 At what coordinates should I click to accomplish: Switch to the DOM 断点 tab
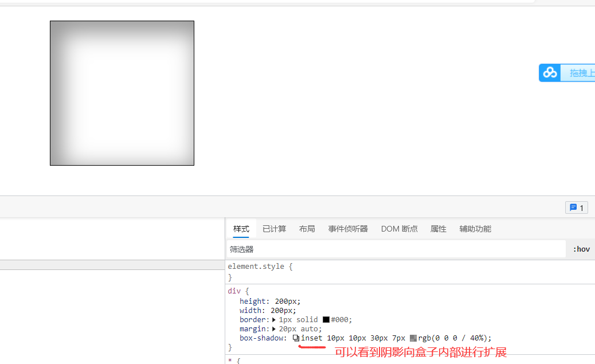tap(399, 229)
